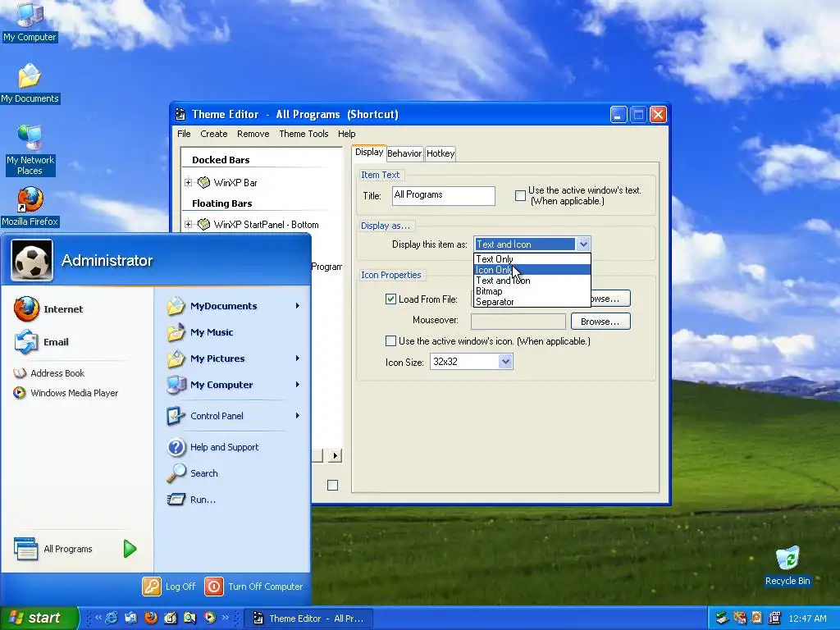The height and width of the screenshot is (630, 840).
Task: Choose 'Bitmap' from the display list
Action: (x=532, y=291)
